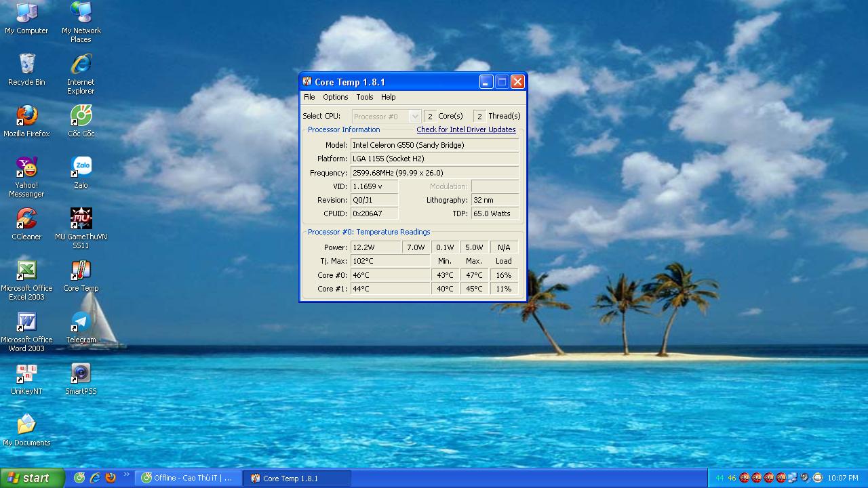Click the Core Temp desktop shortcut
Viewport: 868px width, 488px height.
[81, 276]
